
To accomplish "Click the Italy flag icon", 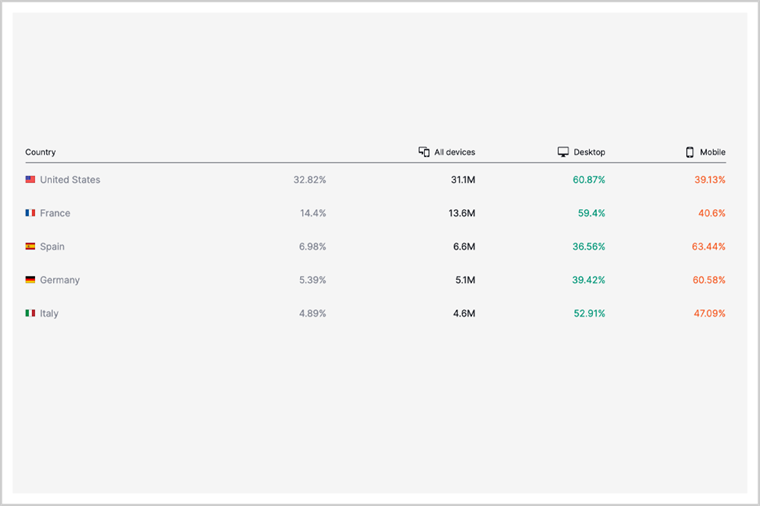I will click(31, 313).
